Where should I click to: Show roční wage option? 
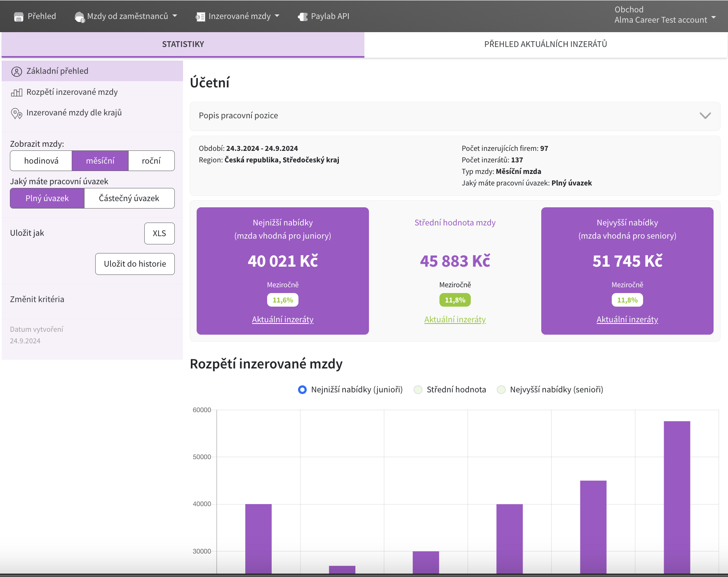coord(151,161)
